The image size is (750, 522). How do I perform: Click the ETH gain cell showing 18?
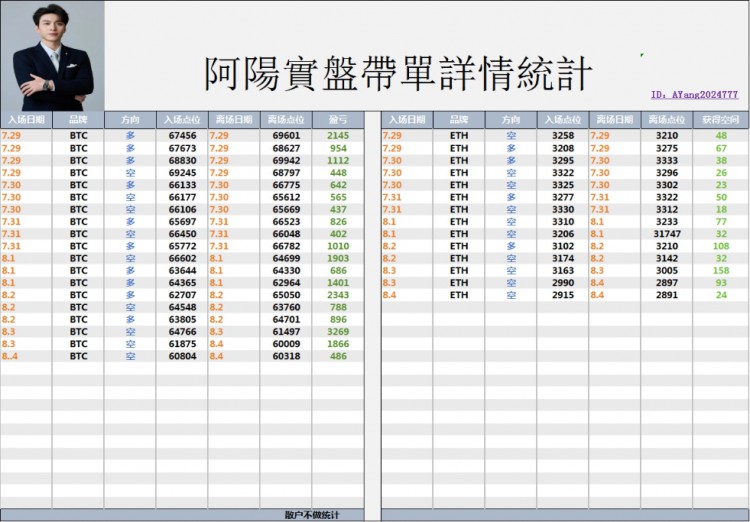[721, 210]
